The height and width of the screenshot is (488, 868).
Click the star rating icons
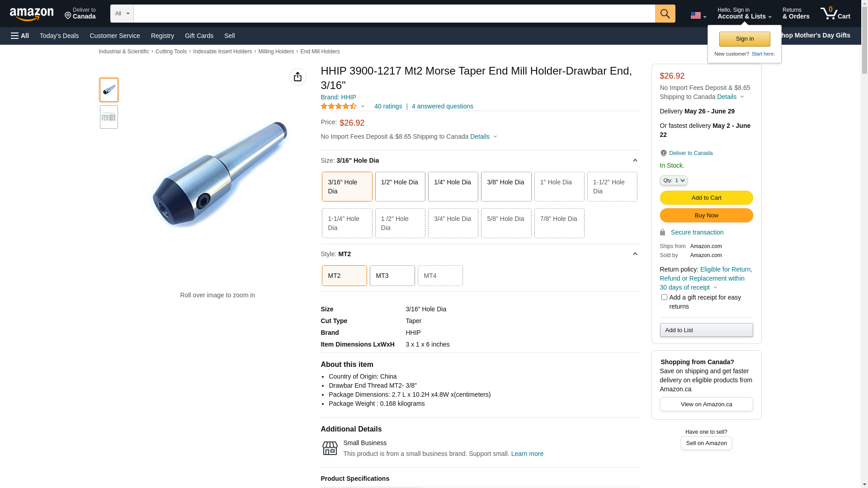(339, 106)
